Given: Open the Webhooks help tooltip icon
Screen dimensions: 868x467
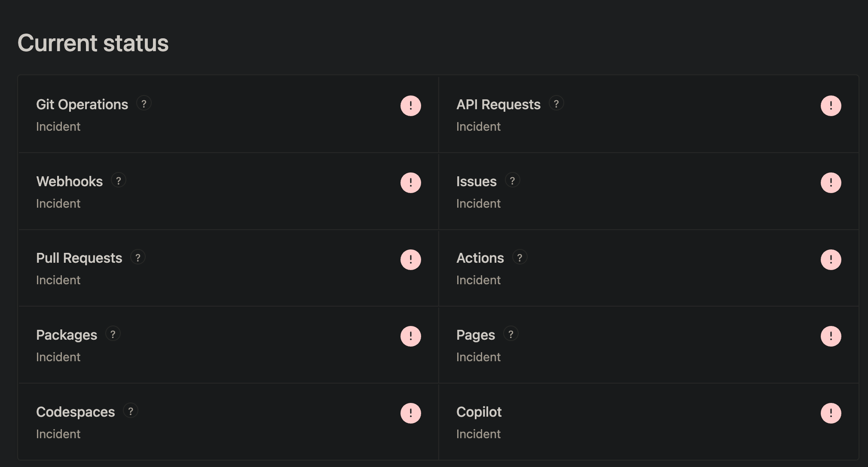Looking at the screenshot, I should [119, 181].
